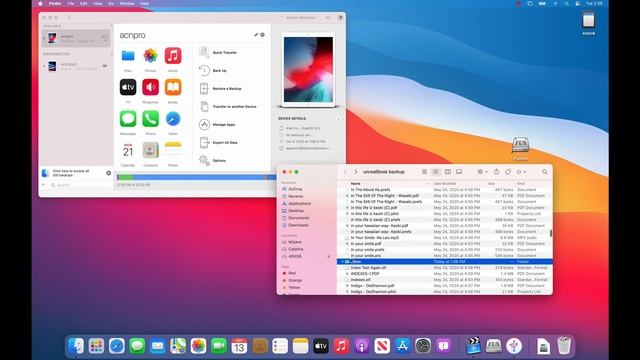
Task: Open the File menu in menu bar
Action: 71,3
